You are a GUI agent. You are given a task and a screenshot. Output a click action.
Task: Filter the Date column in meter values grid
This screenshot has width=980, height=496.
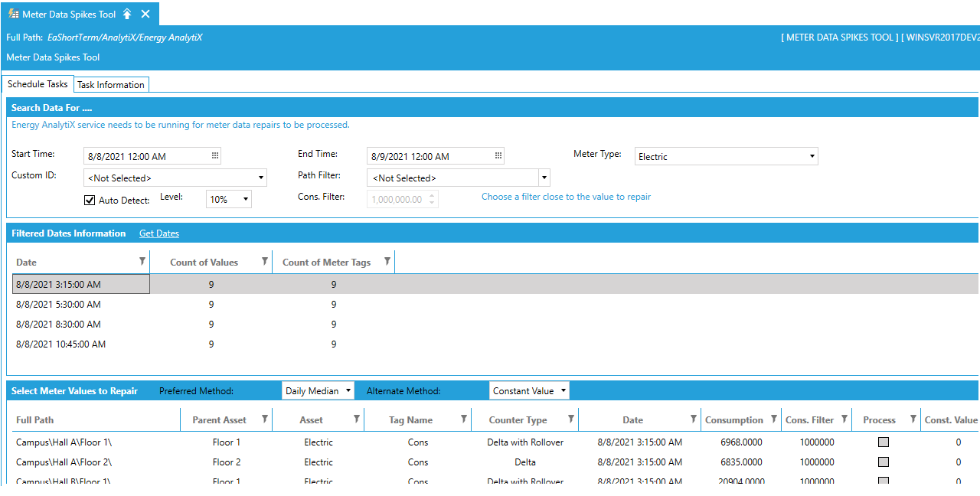[694, 419]
